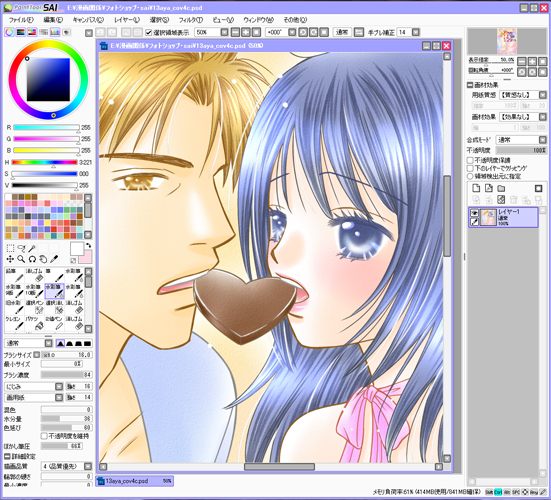The image size is (551, 500).
Task: Create a new linework layer
Action: click(489, 188)
